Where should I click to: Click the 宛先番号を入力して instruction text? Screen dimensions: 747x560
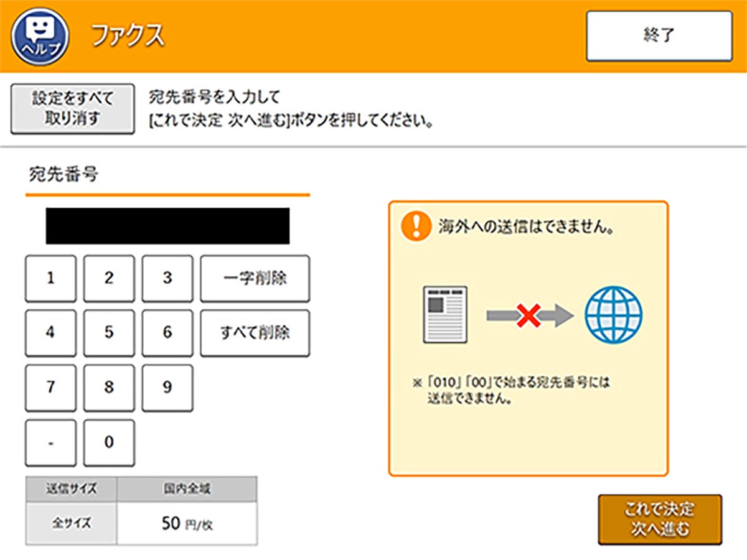[x=215, y=97]
